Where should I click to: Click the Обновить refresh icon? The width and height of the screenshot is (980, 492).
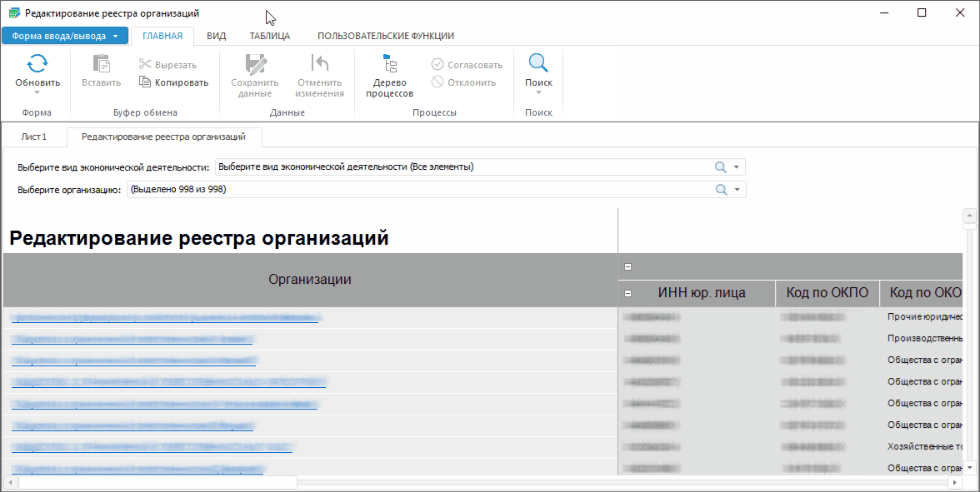pos(37,63)
